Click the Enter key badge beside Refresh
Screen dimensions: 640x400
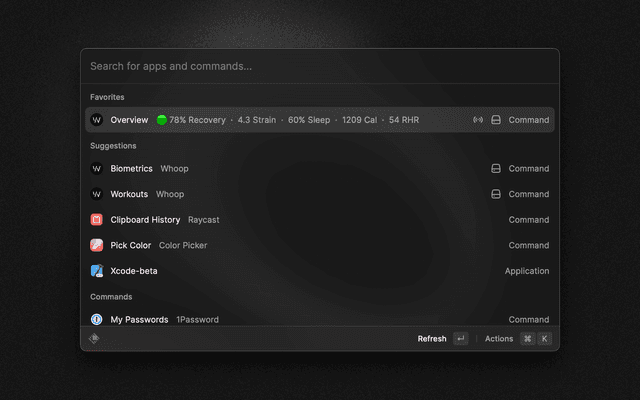(460, 339)
